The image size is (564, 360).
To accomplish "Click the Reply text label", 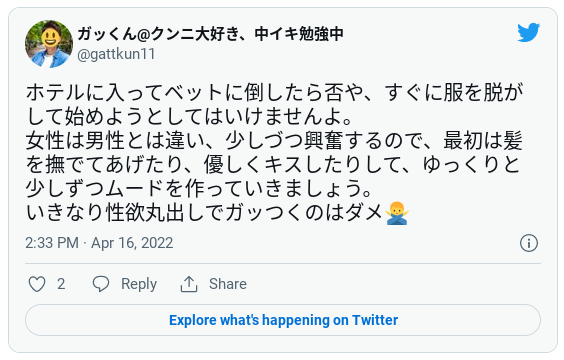I will pos(139,284).
